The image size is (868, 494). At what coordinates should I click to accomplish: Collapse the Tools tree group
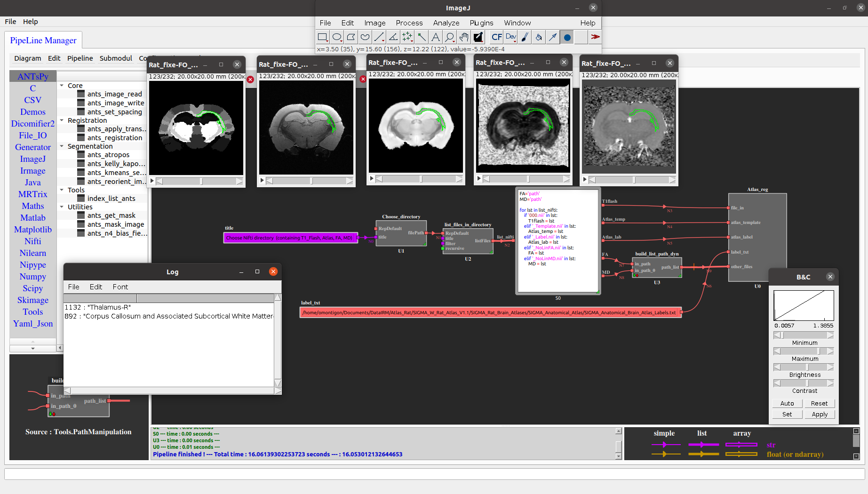(x=62, y=190)
